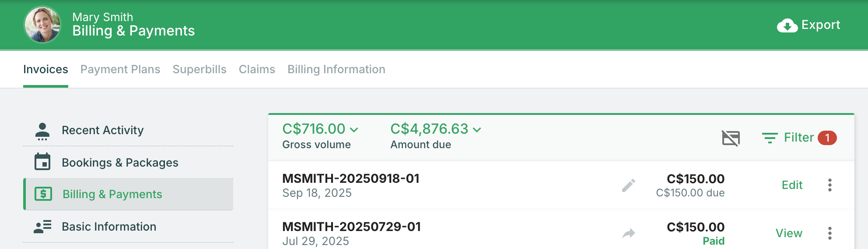The width and height of the screenshot is (868, 249).
Task: Switch to the Superbills tab
Action: click(x=199, y=69)
